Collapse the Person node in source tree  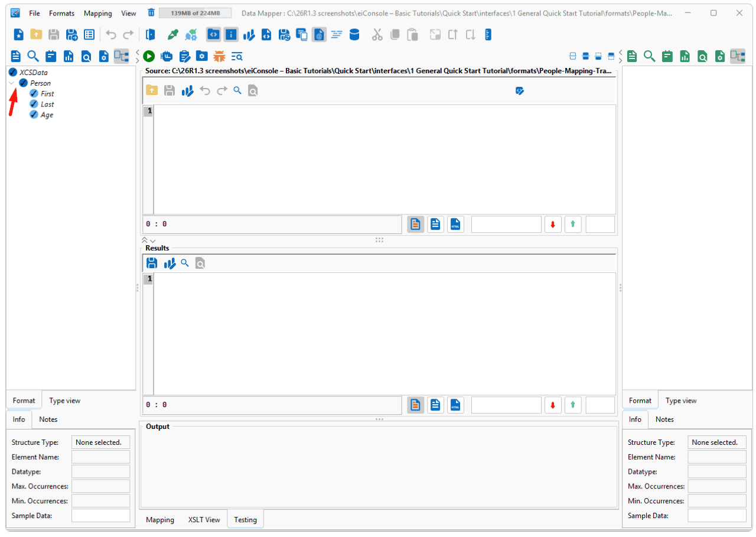[13, 83]
